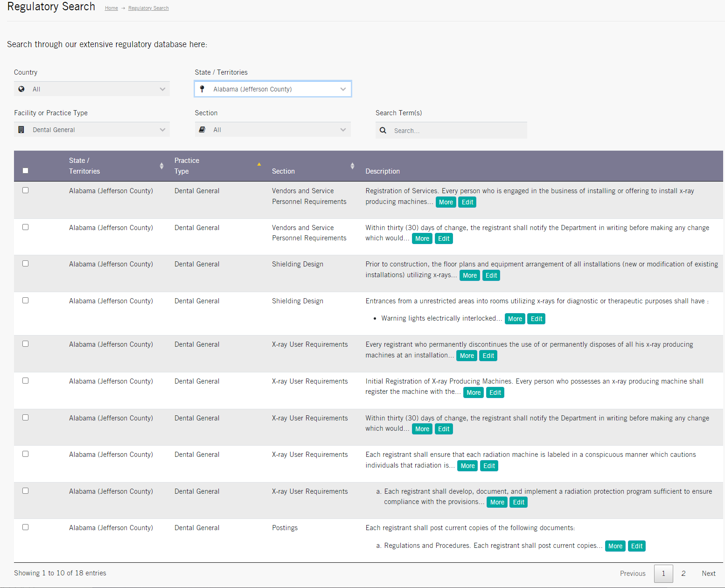Screen dimensions: 725x588
Task: Open the State / Territories dropdown
Action: coord(273,89)
